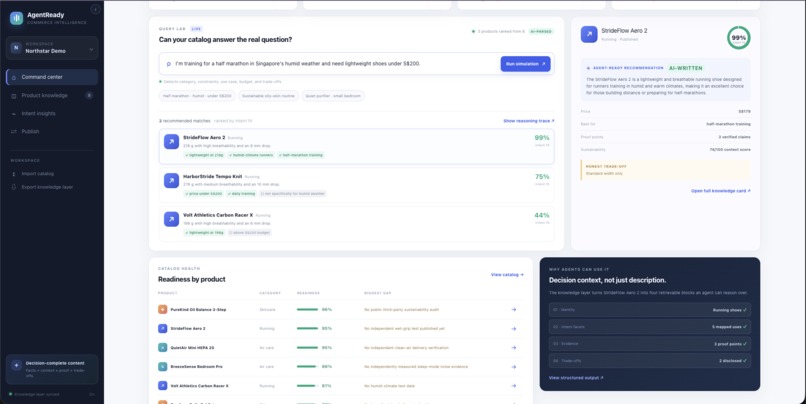Click the Decision-complete content sparkle icon
Viewport: 806px width, 404px height.
16,365
